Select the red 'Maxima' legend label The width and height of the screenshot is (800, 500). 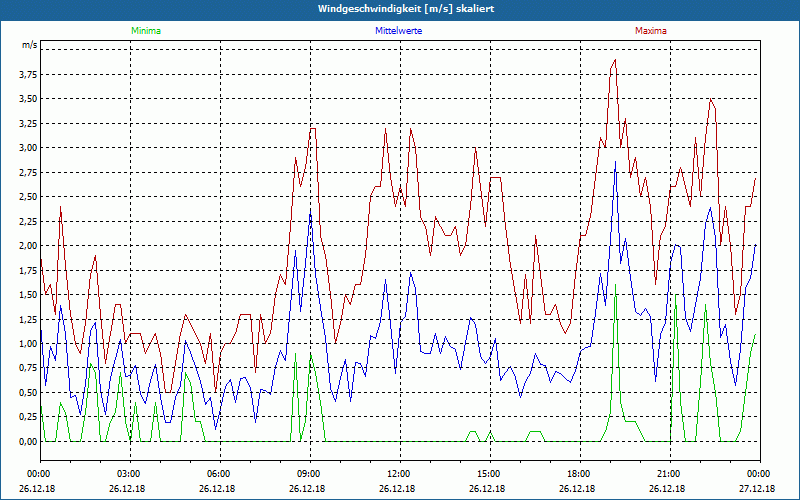[651, 31]
